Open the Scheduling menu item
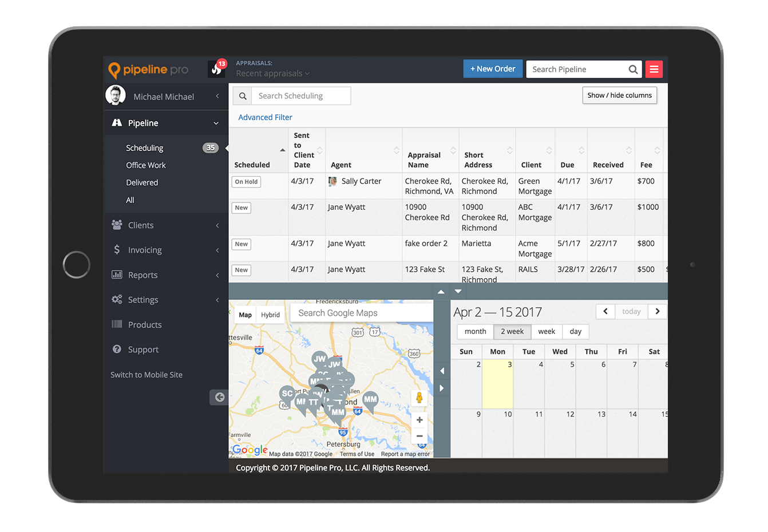768x532 pixels. (145, 148)
